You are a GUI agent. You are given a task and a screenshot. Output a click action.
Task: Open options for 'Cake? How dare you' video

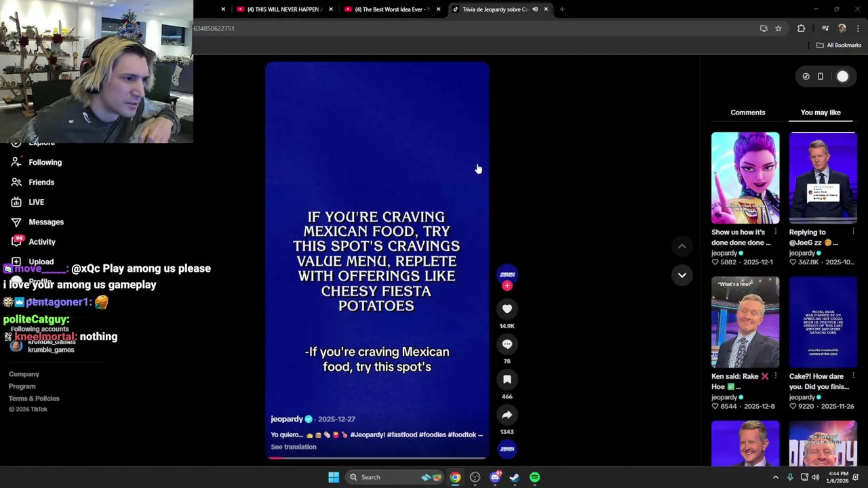(x=853, y=376)
